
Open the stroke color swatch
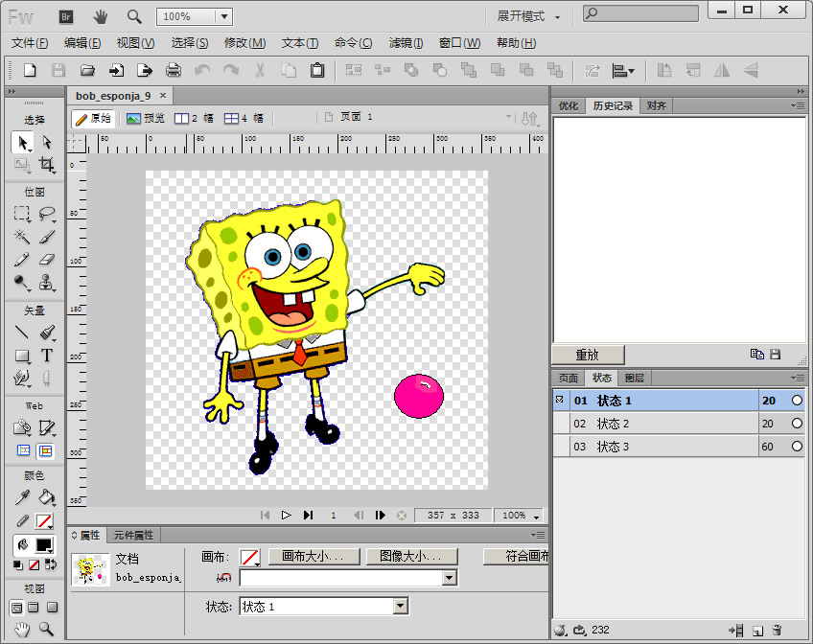pyautogui.click(x=44, y=520)
